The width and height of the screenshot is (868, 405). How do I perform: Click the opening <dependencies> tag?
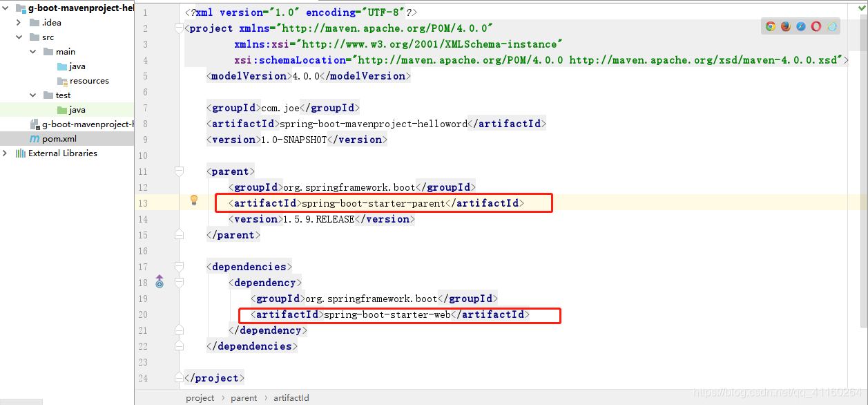pyautogui.click(x=249, y=267)
